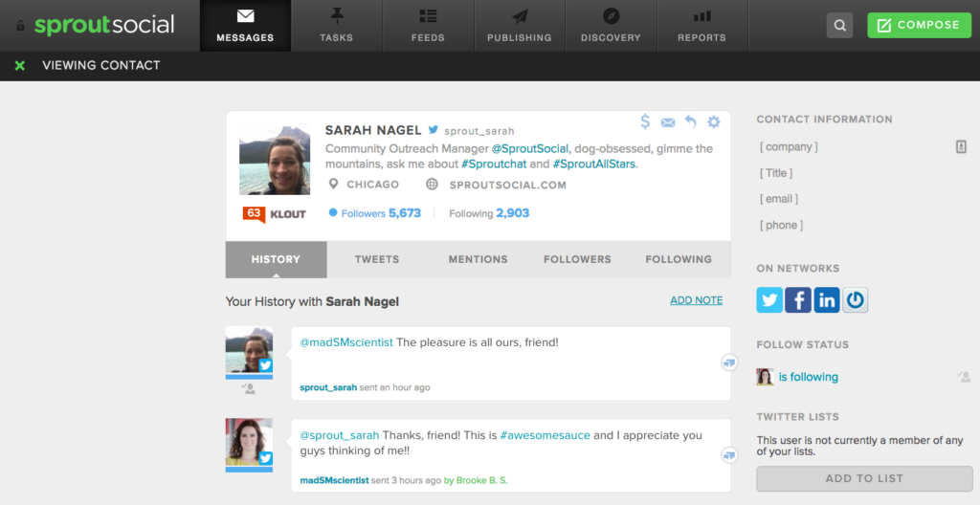
Task: Open the @SproutSocial mention link
Action: click(x=530, y=149)
